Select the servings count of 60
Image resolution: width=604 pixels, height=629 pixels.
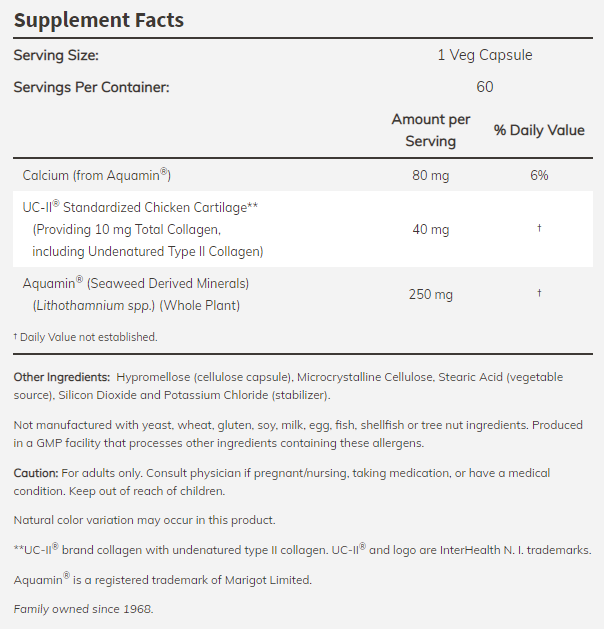pos(485,87)
